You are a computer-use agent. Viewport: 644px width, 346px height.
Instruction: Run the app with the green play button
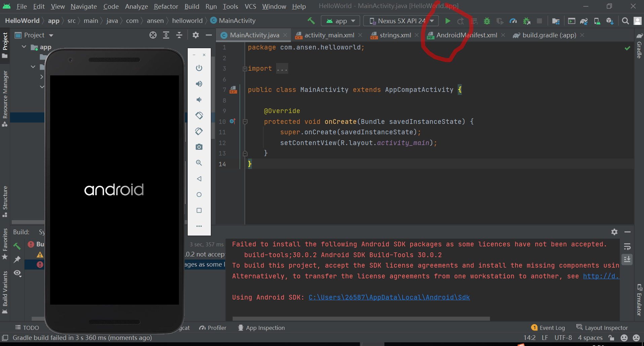coord(448,21)
